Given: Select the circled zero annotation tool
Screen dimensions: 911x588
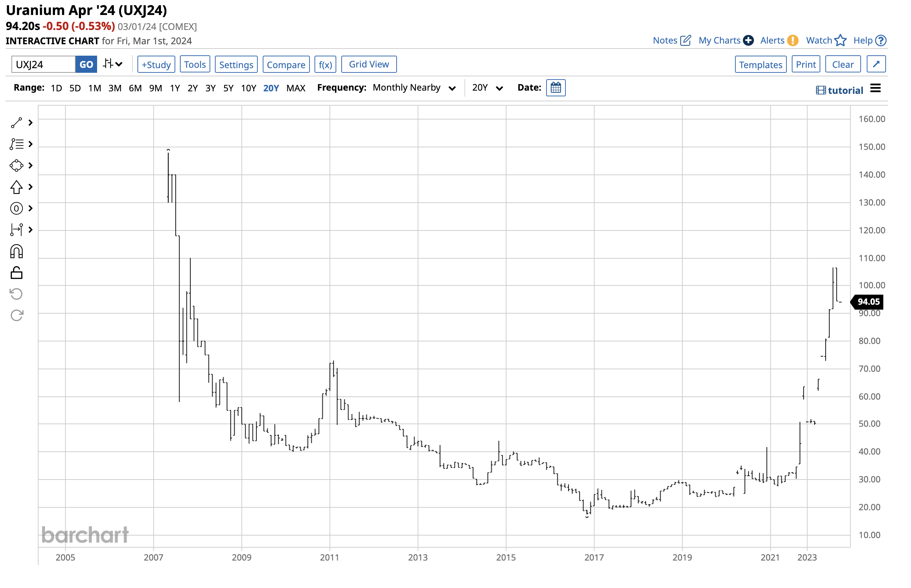Looking at the screenshot, I should coord(16,208).
